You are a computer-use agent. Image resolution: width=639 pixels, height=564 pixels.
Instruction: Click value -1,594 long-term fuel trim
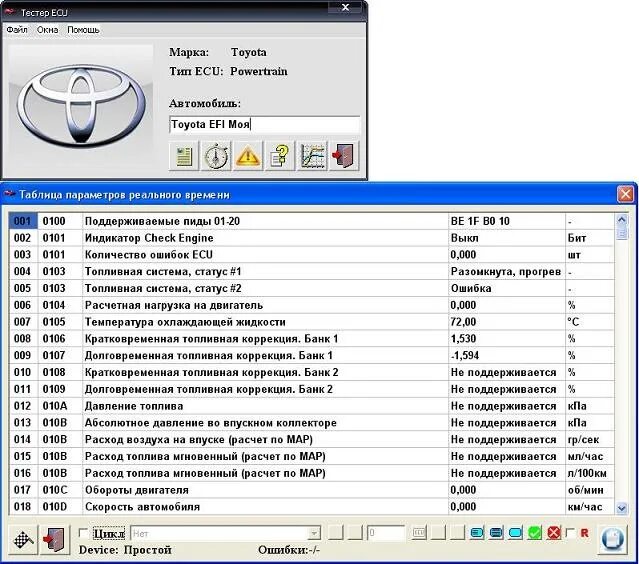(x=465, y=355)
